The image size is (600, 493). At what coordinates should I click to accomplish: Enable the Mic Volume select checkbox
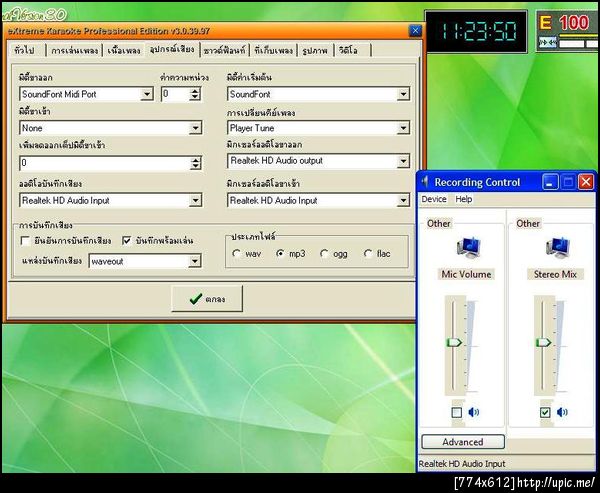point(457,413)
